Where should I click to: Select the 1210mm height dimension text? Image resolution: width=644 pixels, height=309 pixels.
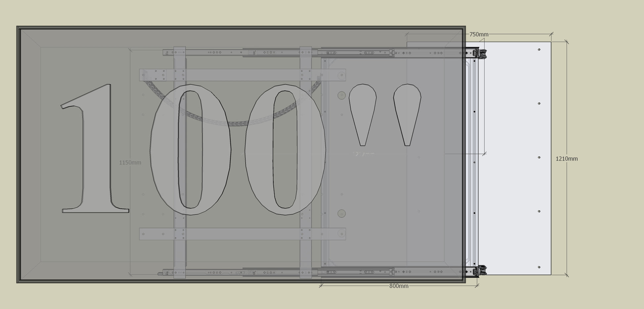566,159
